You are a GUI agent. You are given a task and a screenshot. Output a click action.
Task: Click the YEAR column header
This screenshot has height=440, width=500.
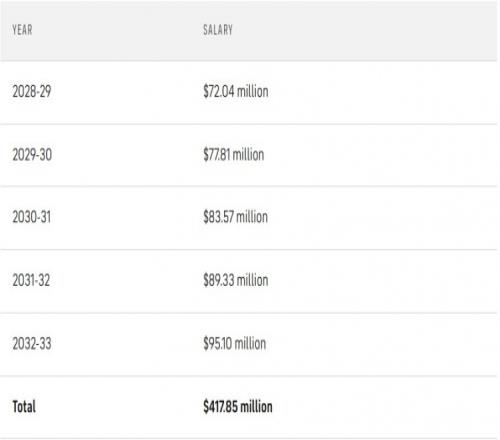tap(22, 30)
